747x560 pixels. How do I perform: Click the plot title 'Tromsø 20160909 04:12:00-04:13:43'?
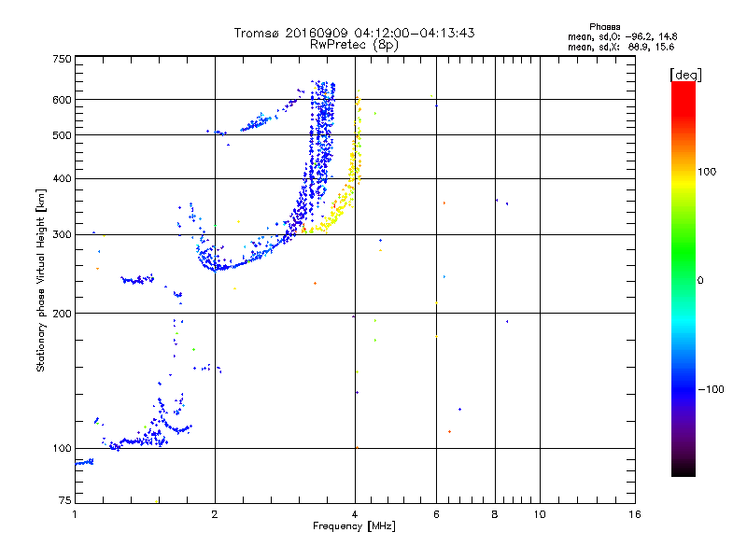[x=354, y=33]
